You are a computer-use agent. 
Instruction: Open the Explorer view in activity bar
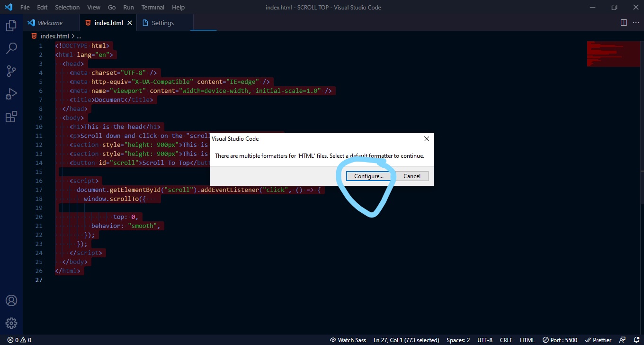click(x=11, y=26)
